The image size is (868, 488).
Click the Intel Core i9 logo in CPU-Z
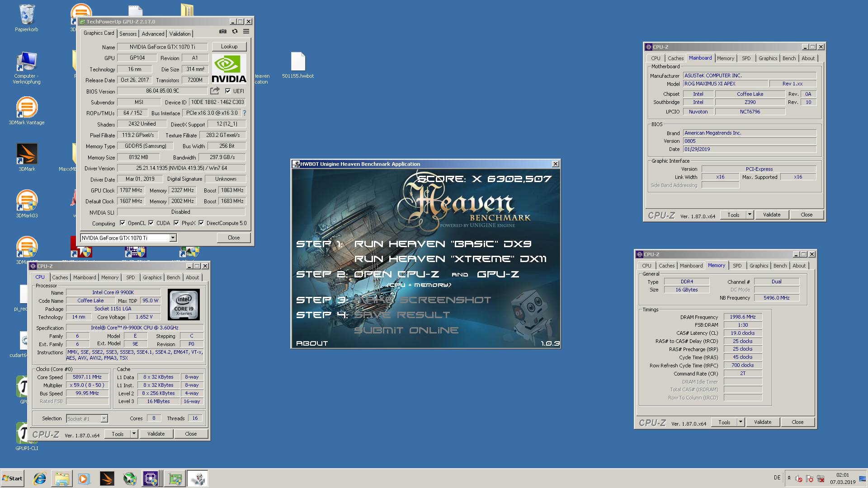click(184, 305)
